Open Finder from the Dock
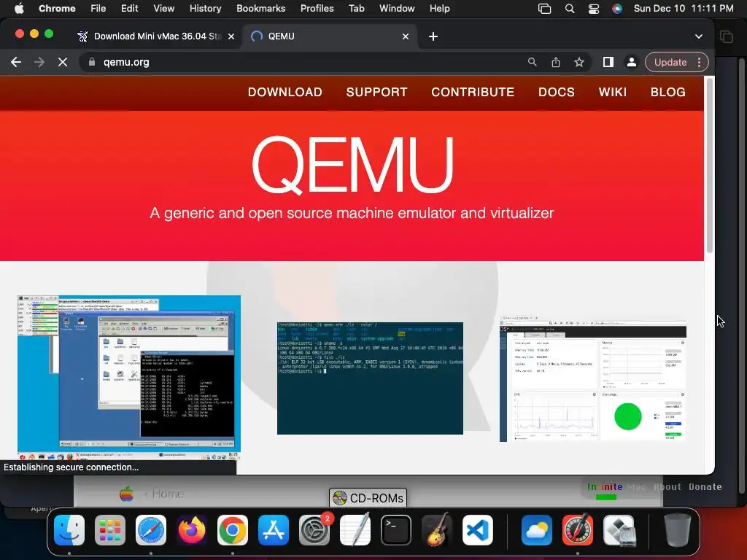Viewport: 747px width, 560px height. (69, 529)
